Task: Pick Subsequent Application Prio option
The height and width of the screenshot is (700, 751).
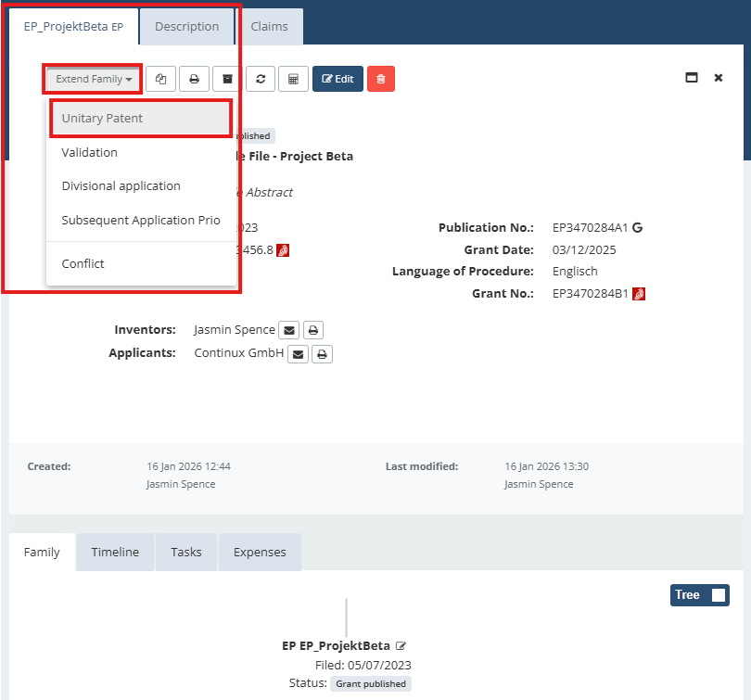Action: (x=141, y=221)
